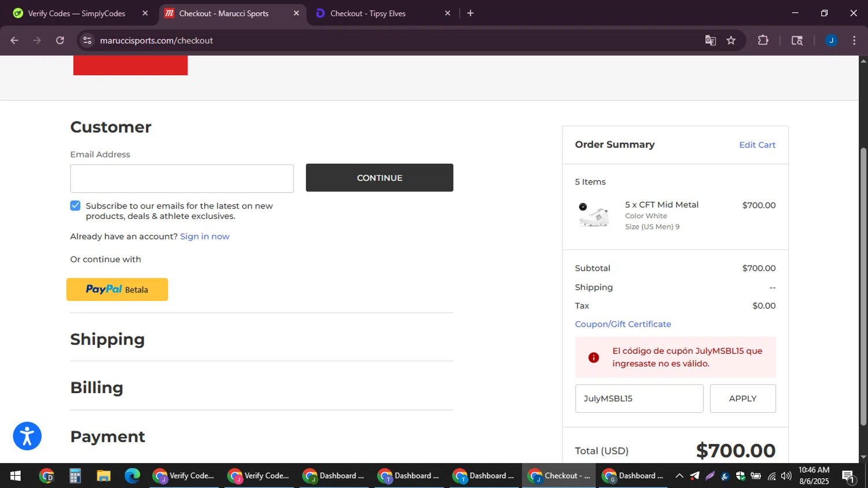Image resolution: width=868 pixels, height=488 pixels.
Task: Click the Tax $0.00 value
Action: pyautogui.click(x=764, y=306)
